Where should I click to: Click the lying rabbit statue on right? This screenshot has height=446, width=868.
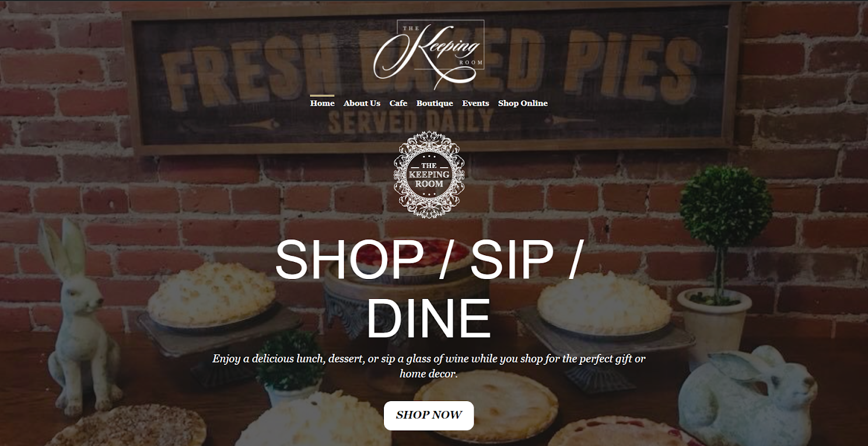pos(747,395)
